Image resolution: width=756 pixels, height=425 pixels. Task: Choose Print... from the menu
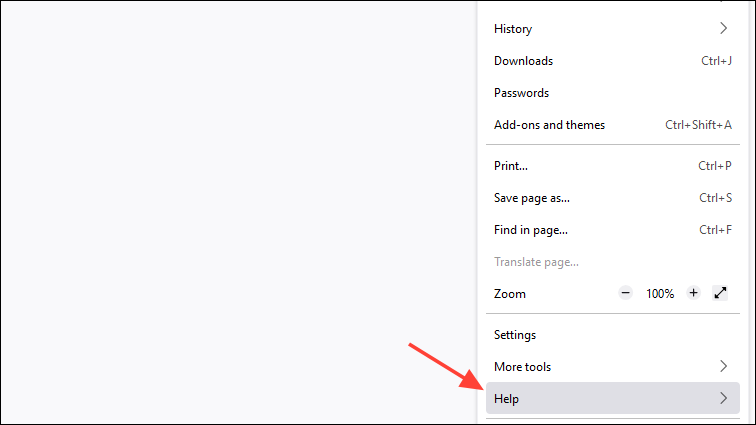point(511,166)
